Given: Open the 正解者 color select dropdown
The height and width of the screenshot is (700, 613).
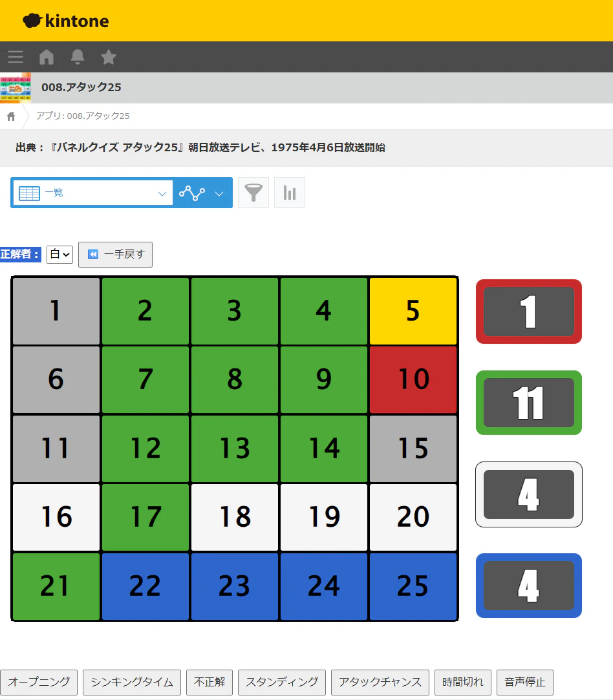Looking at the screenshot, I should 60,255.
